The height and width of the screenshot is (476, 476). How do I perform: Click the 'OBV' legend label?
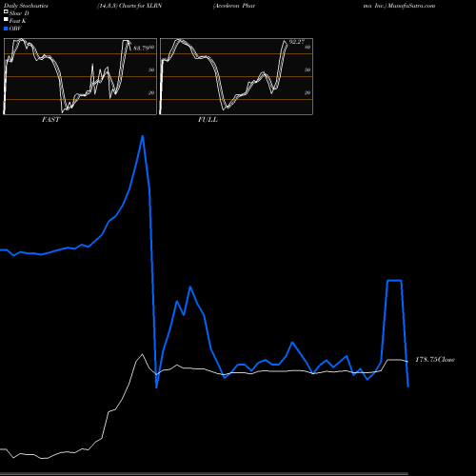coord(15,29)
